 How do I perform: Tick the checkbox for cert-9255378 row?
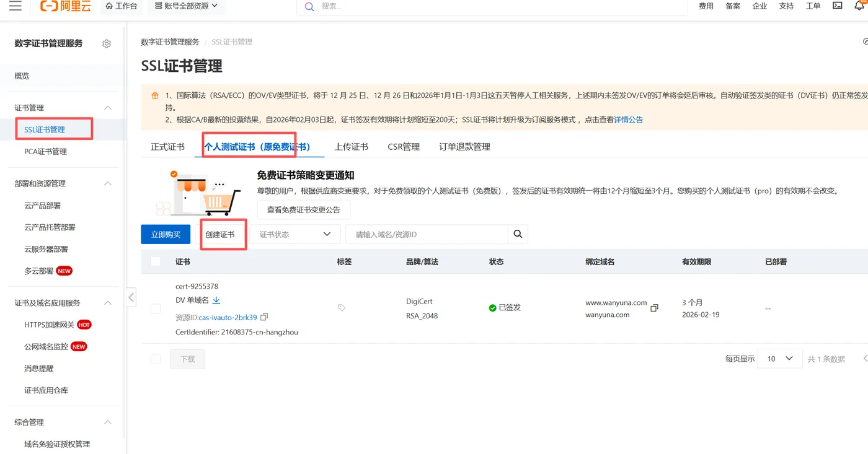[156, 308]
